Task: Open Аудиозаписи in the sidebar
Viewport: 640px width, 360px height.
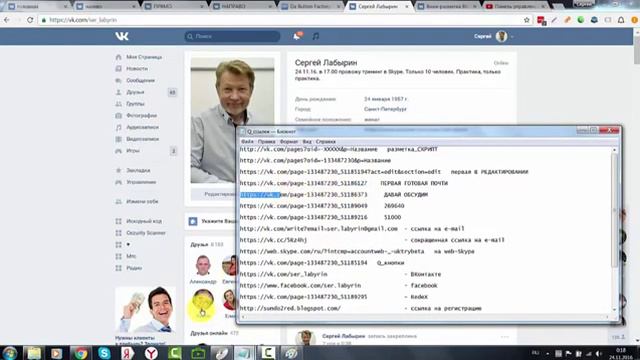Action: 142,127
